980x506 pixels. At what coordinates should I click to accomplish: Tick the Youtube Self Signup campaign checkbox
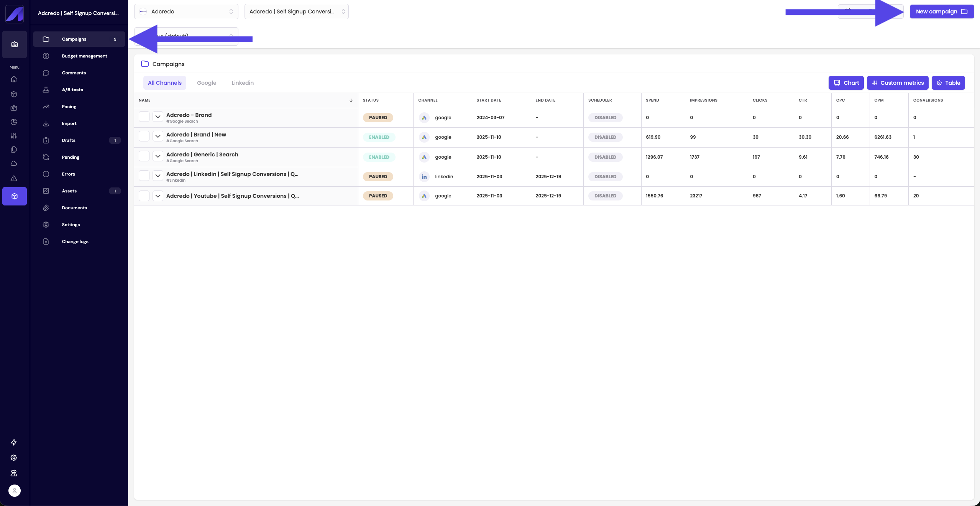(x=144, y=196)
